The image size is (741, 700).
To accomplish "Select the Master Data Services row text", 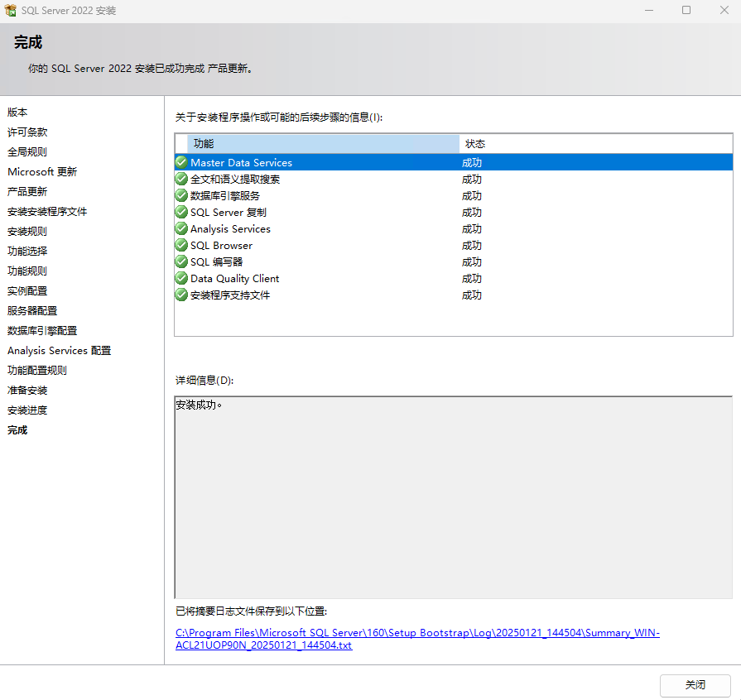I will [242, 162].
